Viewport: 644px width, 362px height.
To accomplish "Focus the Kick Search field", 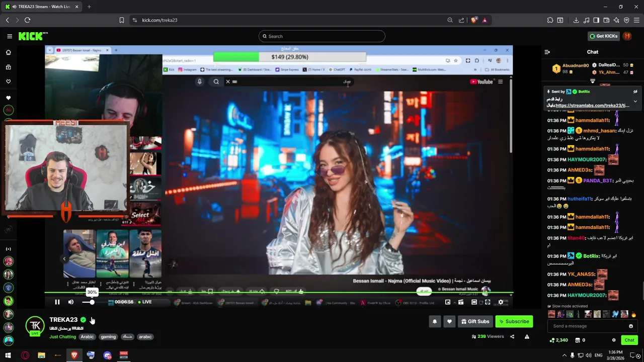I will coord(322,36).
